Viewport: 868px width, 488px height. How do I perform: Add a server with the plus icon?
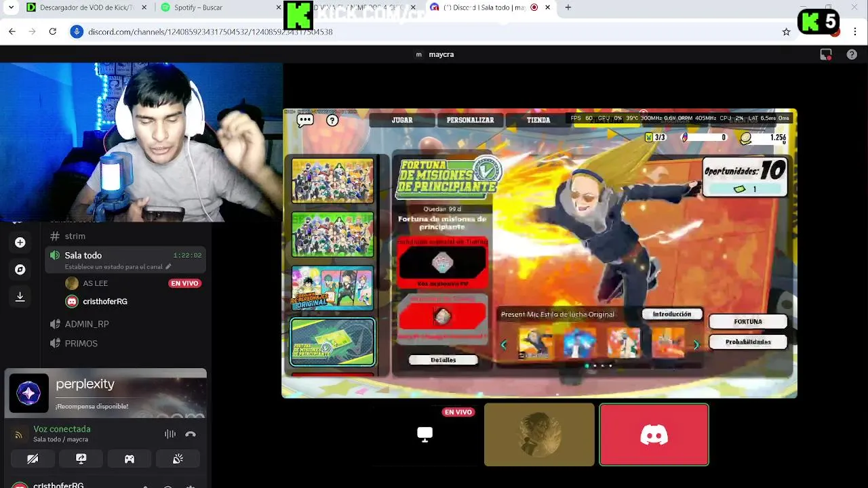click(x=20, y=243)
